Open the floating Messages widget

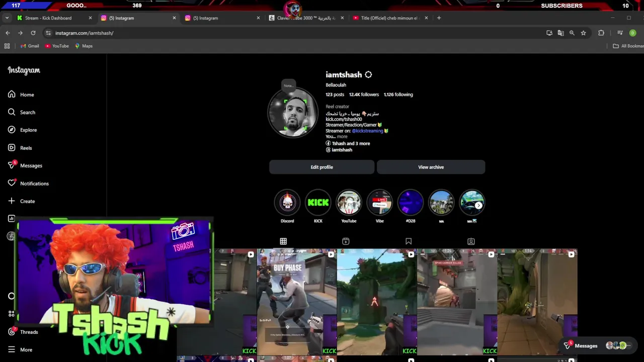click(x=598, y=345)
